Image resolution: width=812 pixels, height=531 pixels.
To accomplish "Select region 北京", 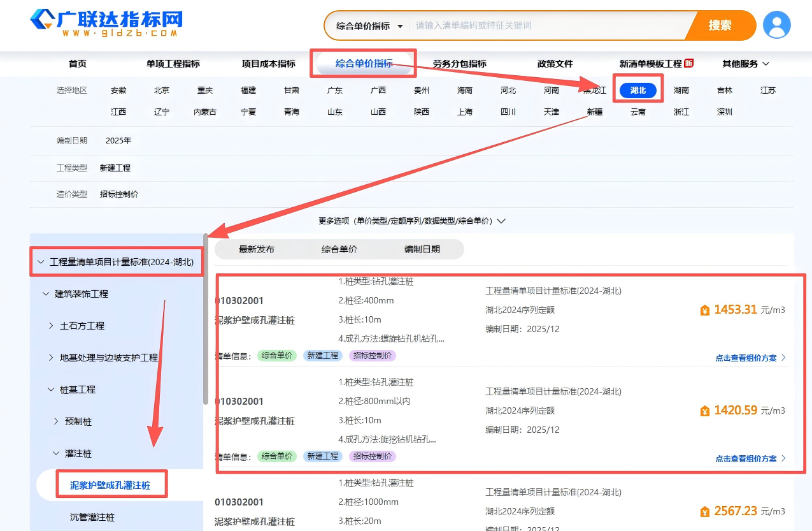I will [x=162, y=91].
